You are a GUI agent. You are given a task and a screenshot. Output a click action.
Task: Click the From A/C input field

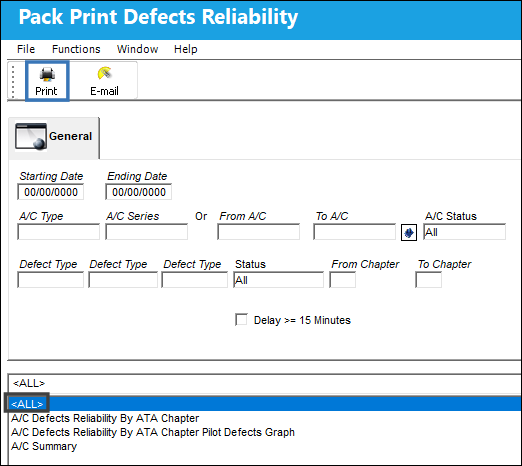tap(259, 232)
